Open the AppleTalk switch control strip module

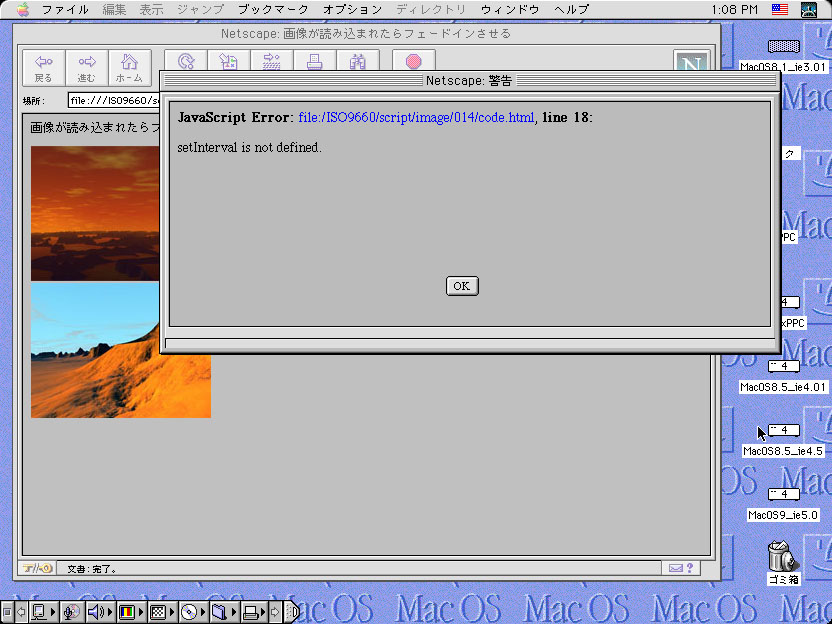pyautogui.click(x=44, y=612)
